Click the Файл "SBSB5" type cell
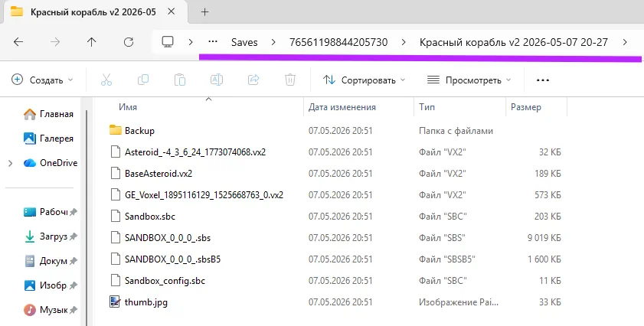The image size is (644, 326). point(447,259)
